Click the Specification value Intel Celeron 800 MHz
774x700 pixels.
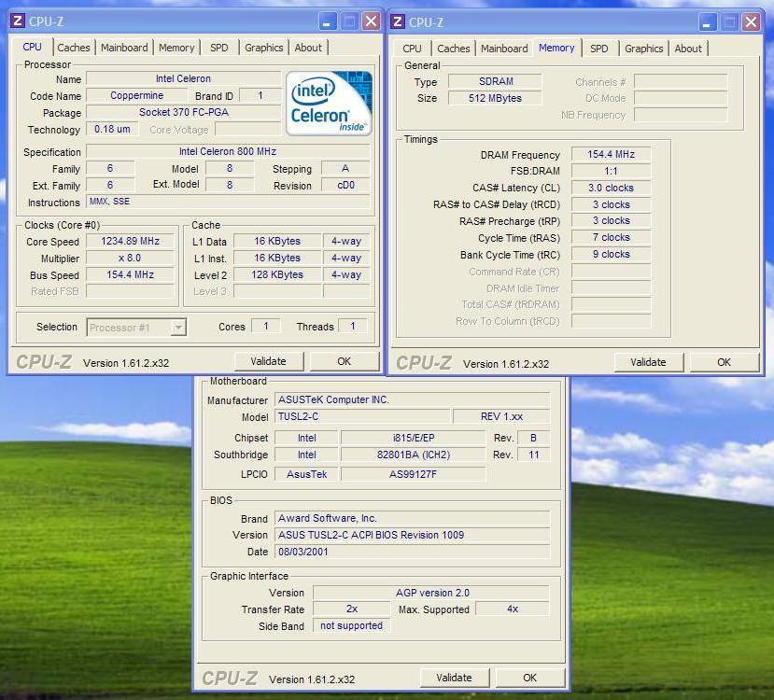pyautogui.click(x=228, y=151)
